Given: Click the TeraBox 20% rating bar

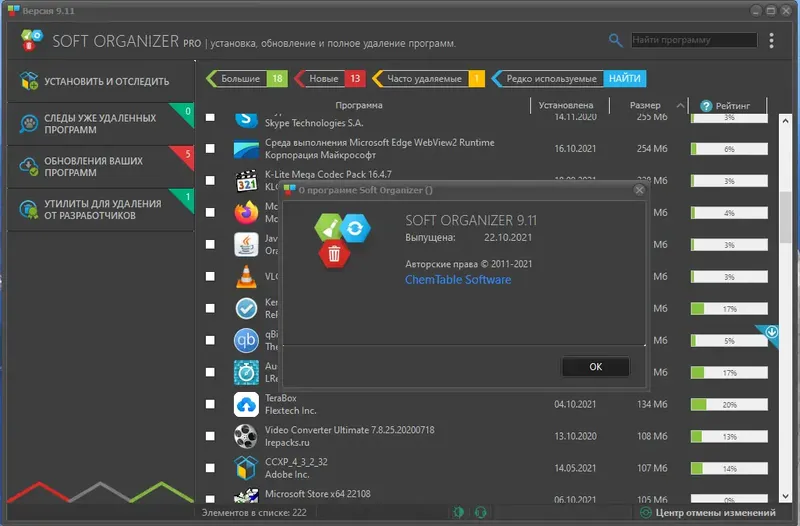Looking at the screenshot, I should pyautogui.click(x=729, y=405).
